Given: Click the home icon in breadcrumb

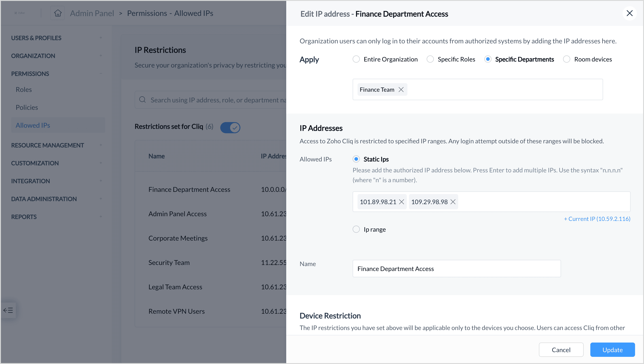Looking at the screenshot, I should click(x=58, y=13).
